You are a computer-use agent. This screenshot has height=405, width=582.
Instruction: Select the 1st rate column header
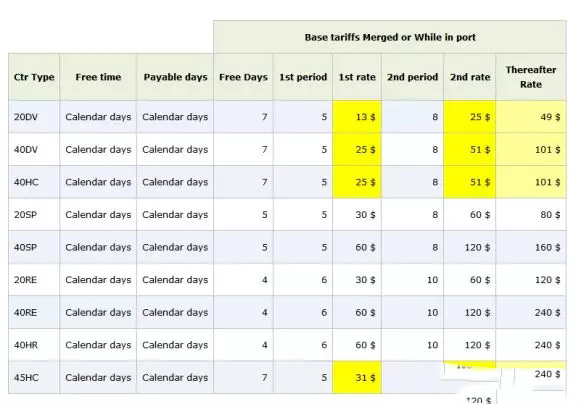pos(357,77)
